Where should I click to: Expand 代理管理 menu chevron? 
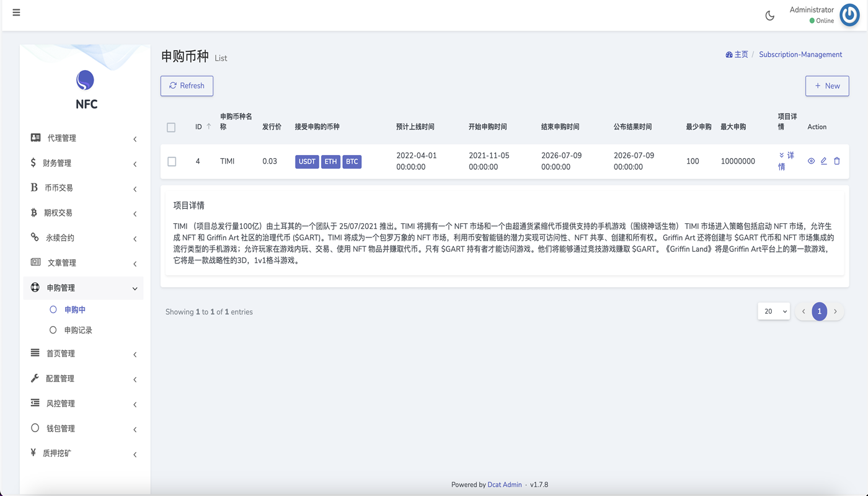[135, 139]
